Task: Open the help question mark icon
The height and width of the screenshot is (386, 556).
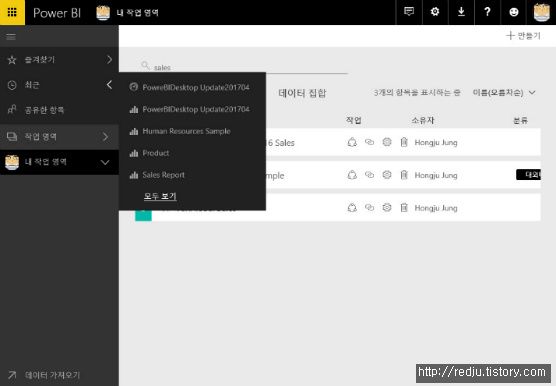Action: point(487,12)
